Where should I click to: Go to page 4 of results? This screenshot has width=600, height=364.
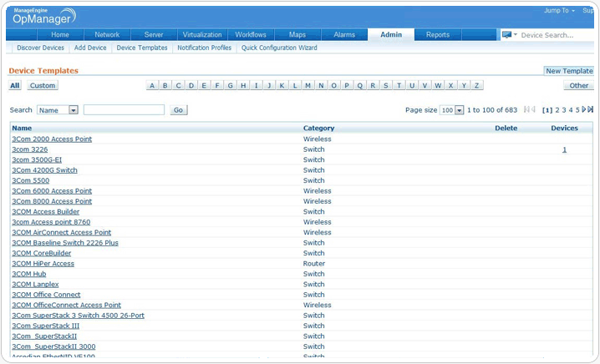(x=571, y=110)
